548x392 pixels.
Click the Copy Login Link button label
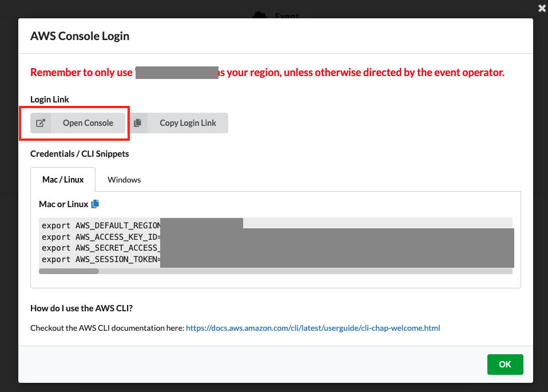pyautogui.click(x=188, y=123)
